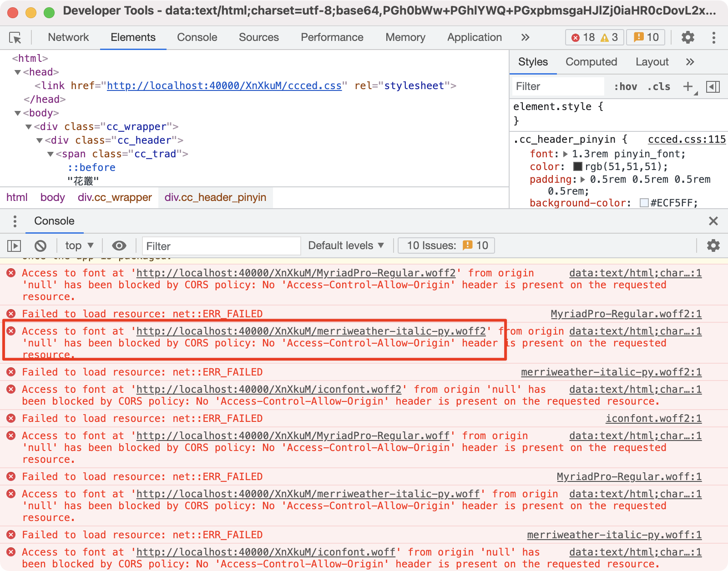
Task: Toggle the :hov element state panel
Action: pos(626,86)
